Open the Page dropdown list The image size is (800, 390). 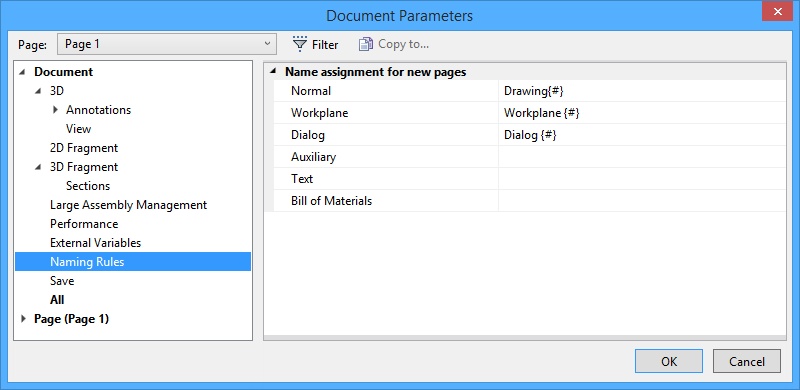(167, 44)
